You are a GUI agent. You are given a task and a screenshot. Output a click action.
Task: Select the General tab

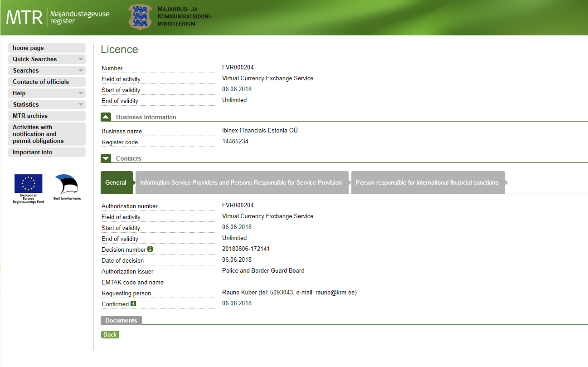(x=116, y=182)
